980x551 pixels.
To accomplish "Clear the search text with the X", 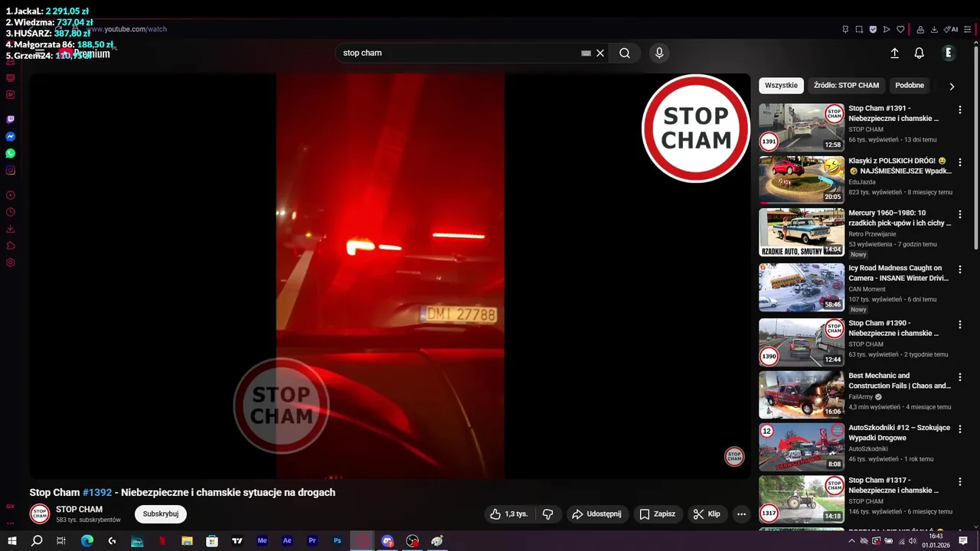I will (600, 53).
